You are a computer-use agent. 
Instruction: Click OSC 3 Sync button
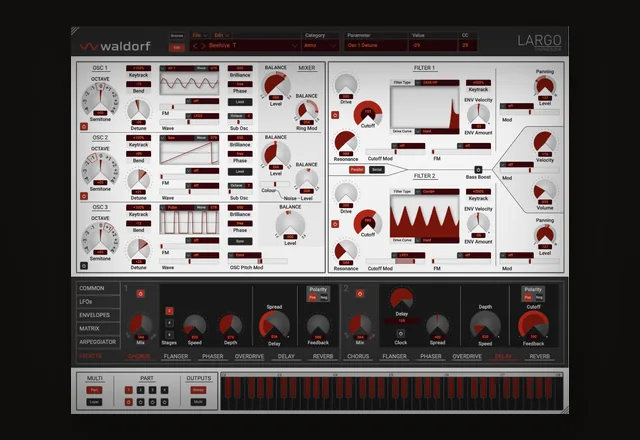pyautogui.click(x=240, y=241)
